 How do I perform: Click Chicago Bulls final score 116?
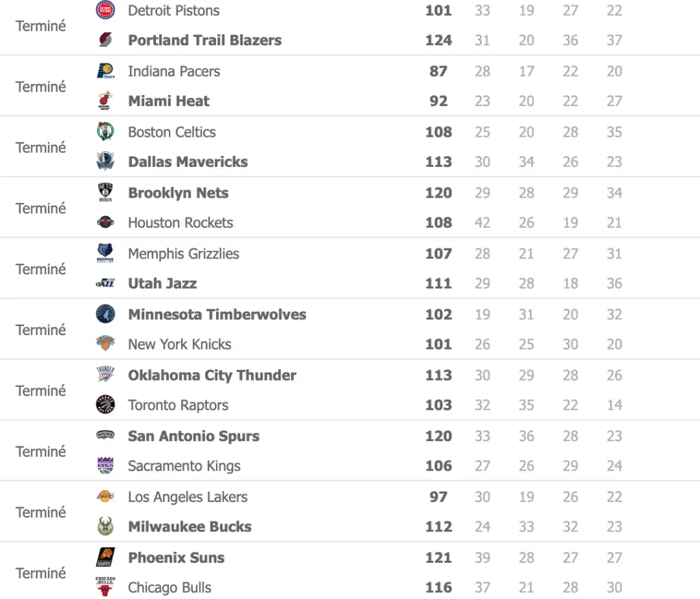(x=438, y=587)
